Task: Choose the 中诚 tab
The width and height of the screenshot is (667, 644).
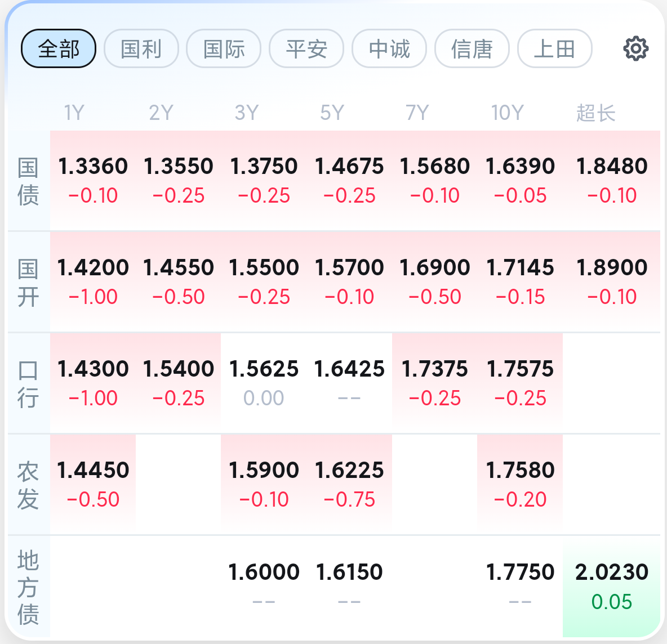Action: (x=389, y=48)
